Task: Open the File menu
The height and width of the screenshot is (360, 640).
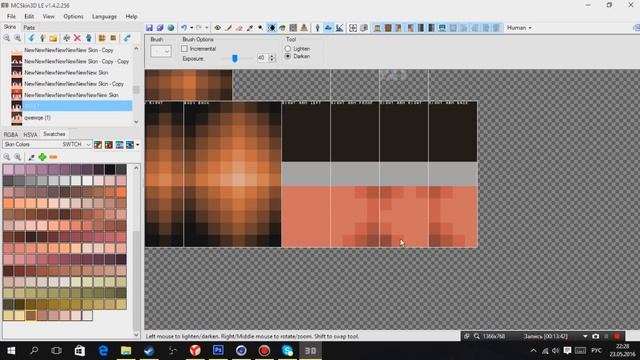Action: (11, 16)
